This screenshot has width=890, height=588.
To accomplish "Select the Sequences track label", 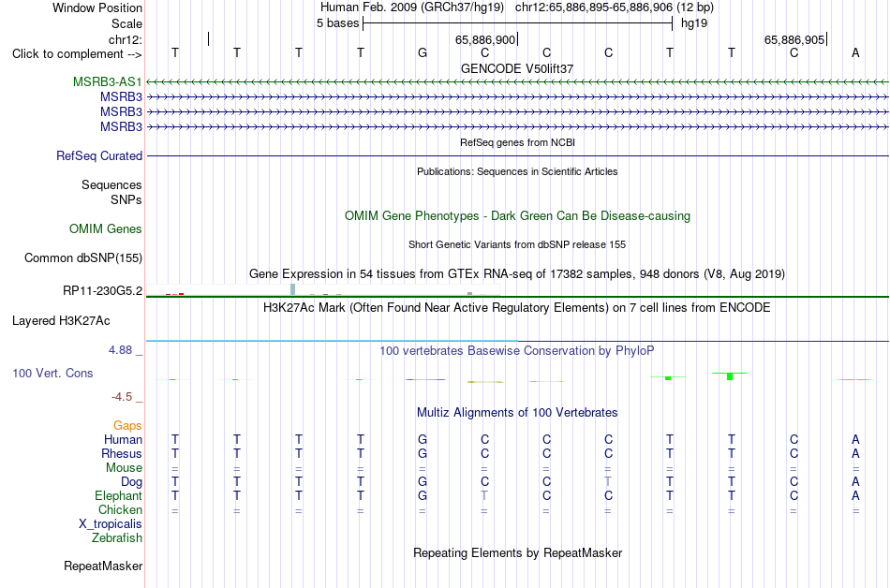I will [x=111, y=184].
